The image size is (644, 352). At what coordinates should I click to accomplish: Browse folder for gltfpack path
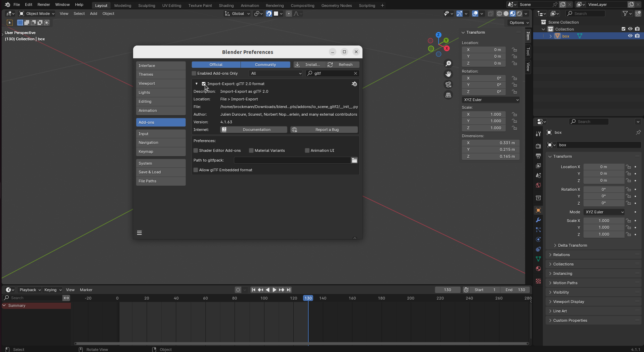coord(354,160)
